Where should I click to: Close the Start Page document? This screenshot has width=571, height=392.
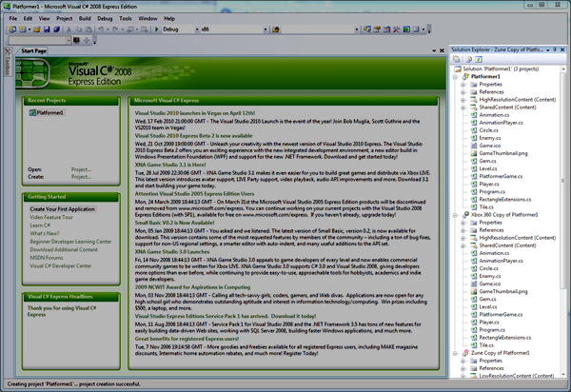click(x=442, y=50)
